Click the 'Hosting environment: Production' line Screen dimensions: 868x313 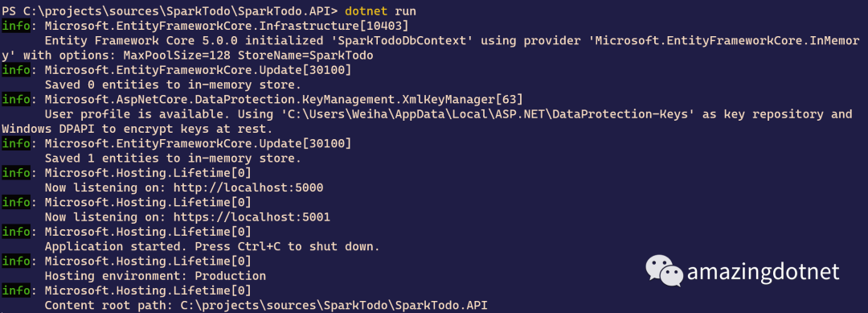point(155,275)
